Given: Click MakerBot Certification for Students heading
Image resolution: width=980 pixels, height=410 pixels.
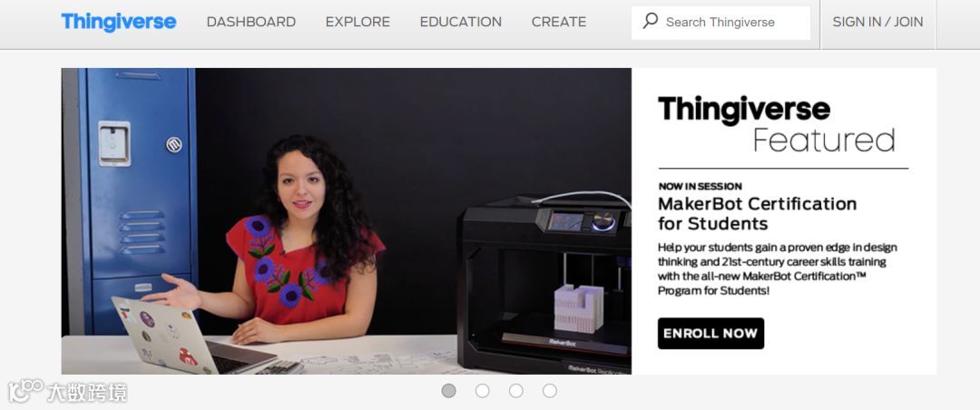Looking at the screenshot, I should tap(757, 214).
